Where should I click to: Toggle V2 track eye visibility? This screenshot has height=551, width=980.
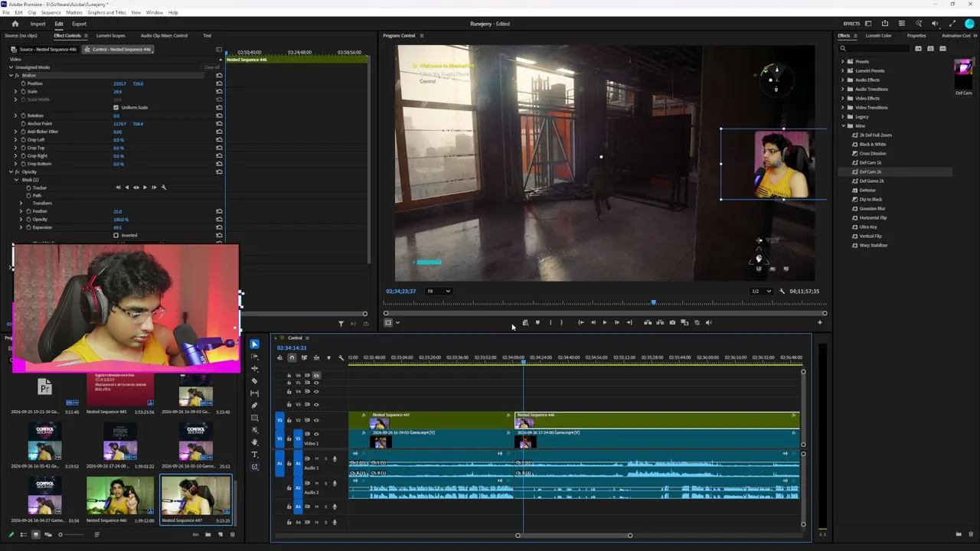coord(316,420)
